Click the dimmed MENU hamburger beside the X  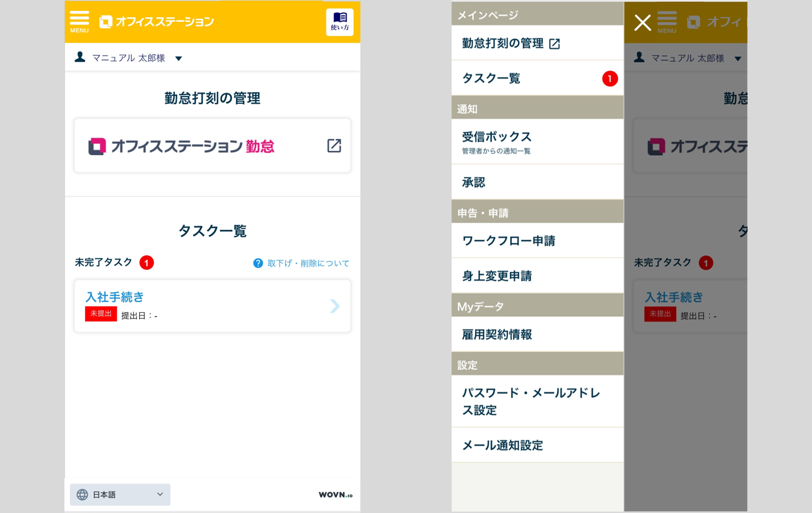(667, 22)
